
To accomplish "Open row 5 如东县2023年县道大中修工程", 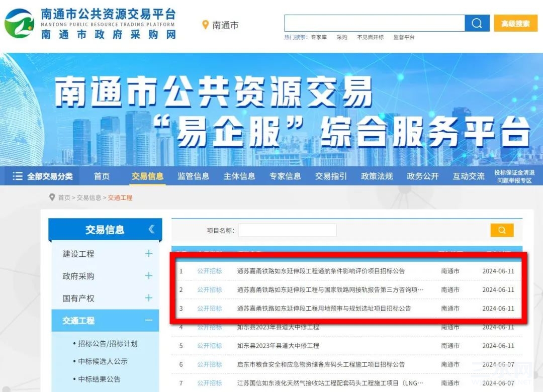I will tap(278, 346).
